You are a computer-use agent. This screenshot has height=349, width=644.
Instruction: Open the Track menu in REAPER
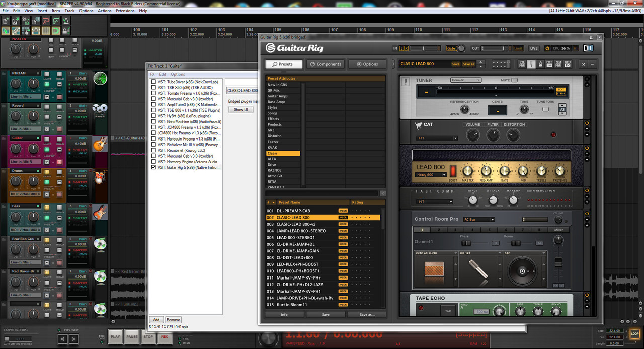(69, 11)
